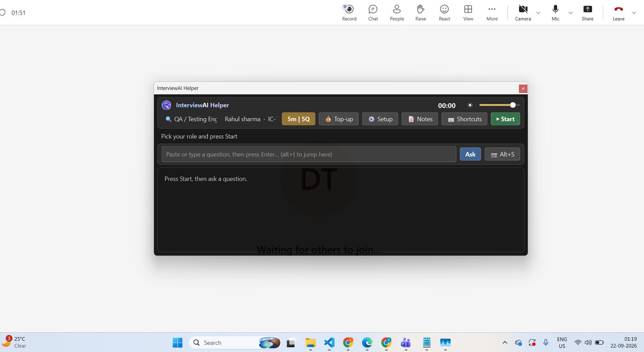This screenshot has height=352, width=644.
Task: Click 'Press Start, then ask a question.' text
Action: pyautogui.click(x=206, y=179)
